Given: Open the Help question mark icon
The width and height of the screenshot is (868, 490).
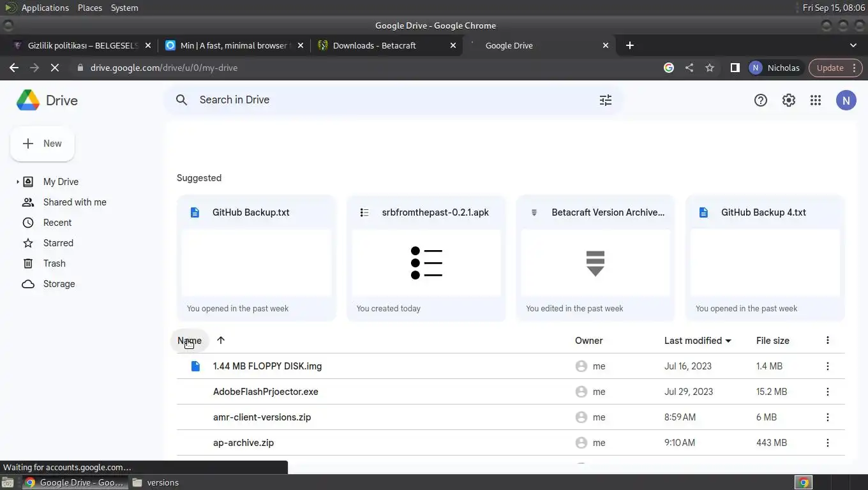Looking at the screenshot, I should coord(760,100).
